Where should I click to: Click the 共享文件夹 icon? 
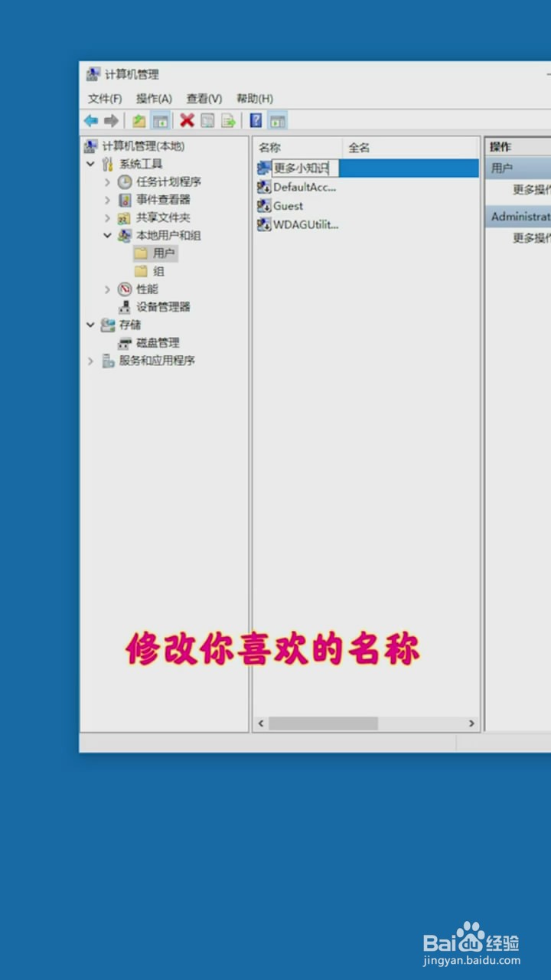pos(125,217)
